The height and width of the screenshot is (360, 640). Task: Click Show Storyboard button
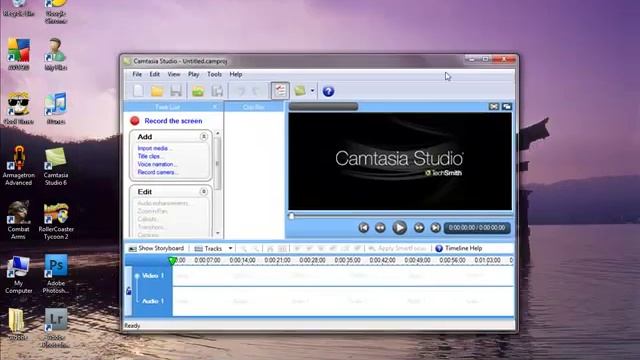pyautogui.click(x=156, y=248)
